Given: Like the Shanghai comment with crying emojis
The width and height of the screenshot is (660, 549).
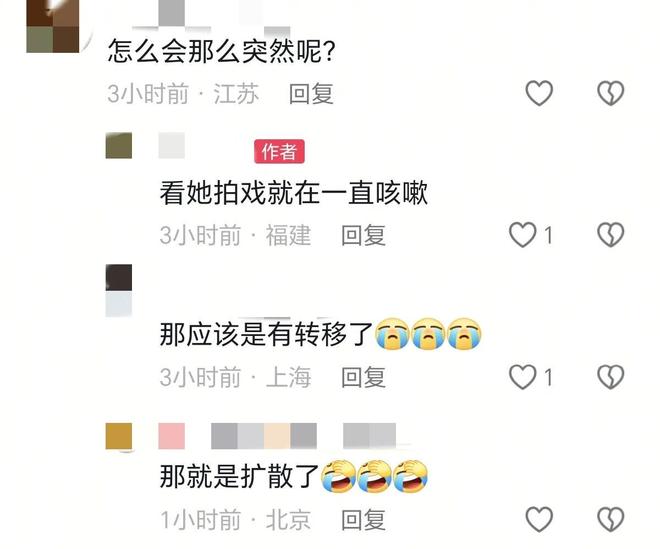Looking at the screenshot, I should coord(523,376).
